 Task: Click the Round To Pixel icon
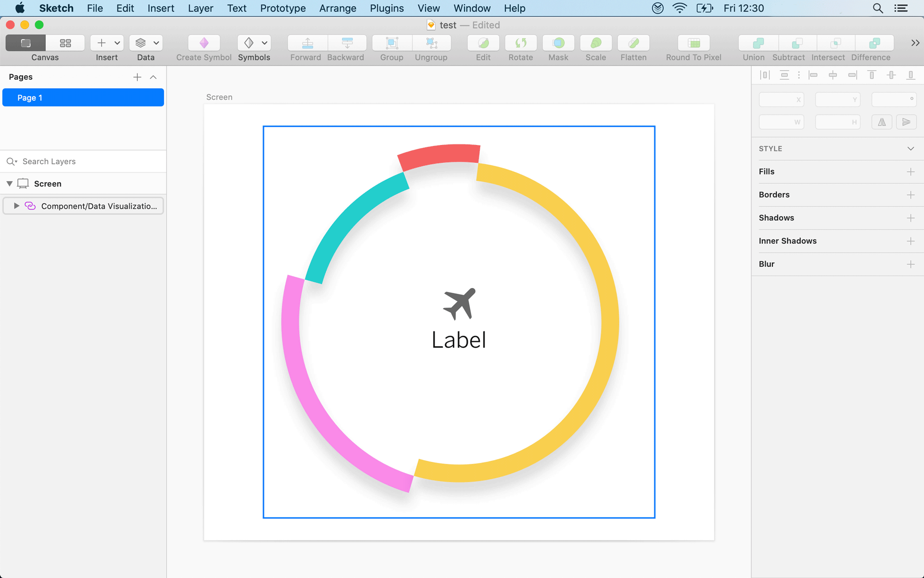click(x=693, y=43)
